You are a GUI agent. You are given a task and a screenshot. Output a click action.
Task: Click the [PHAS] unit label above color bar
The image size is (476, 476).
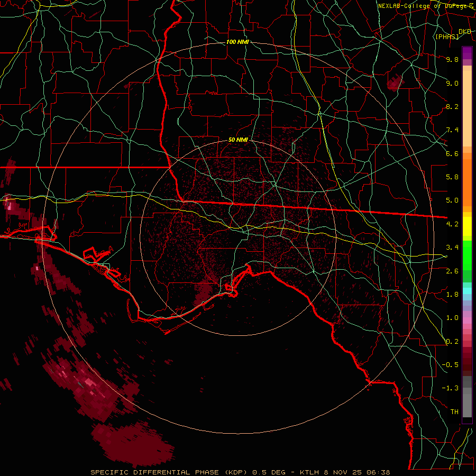click(447, 36)
